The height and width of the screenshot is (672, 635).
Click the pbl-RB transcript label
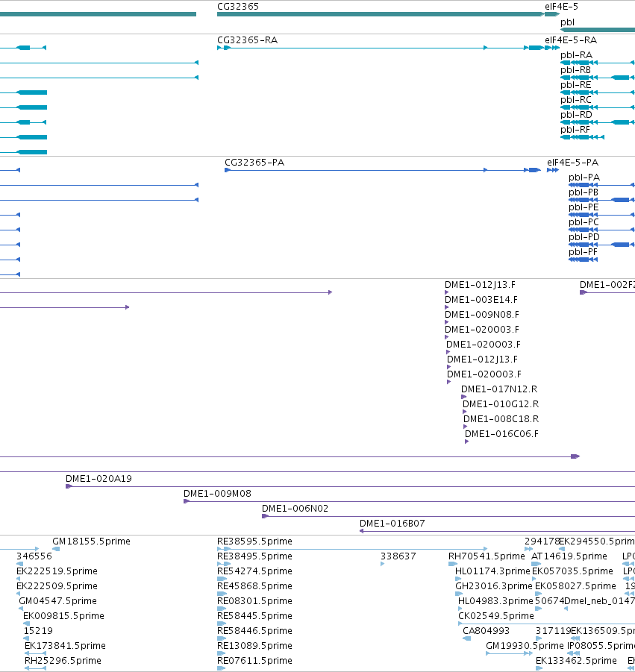pos(575,70)
